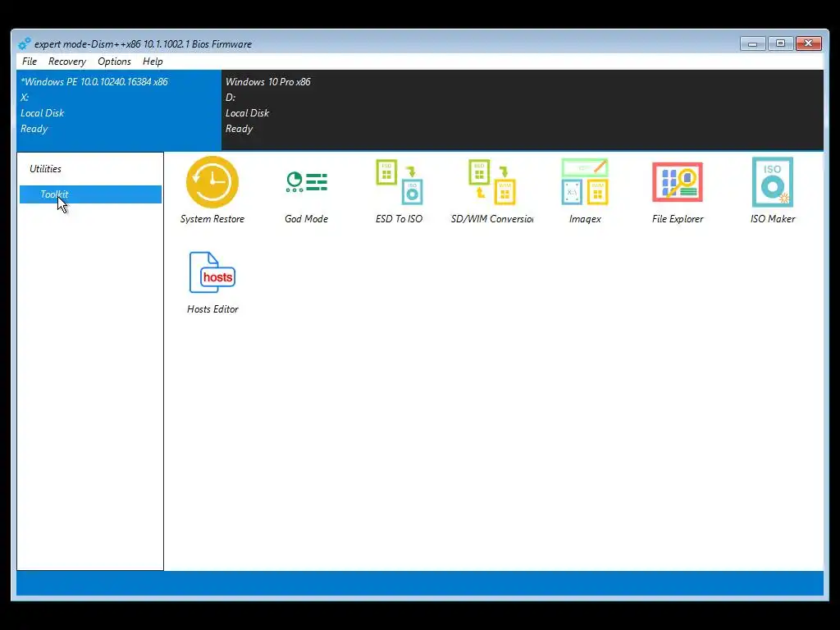Open the Options menu
Viewport: 840px width, 630px height.
point(114,62)
